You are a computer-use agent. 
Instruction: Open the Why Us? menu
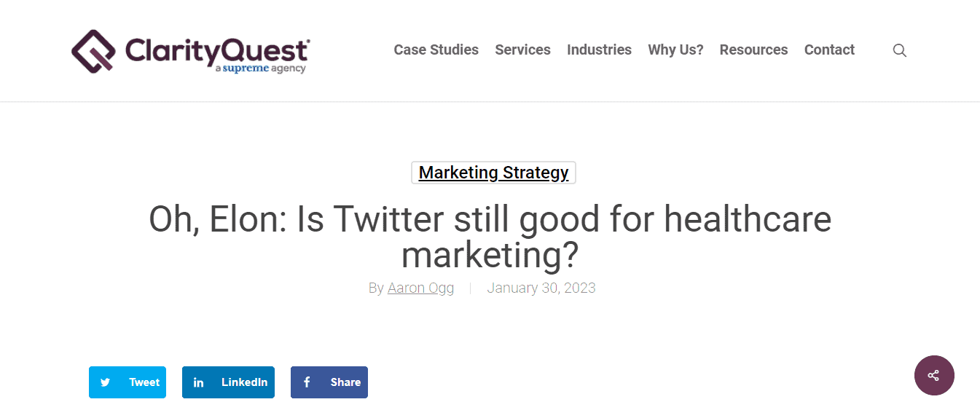pyautogui.click(x=675, y=50)
